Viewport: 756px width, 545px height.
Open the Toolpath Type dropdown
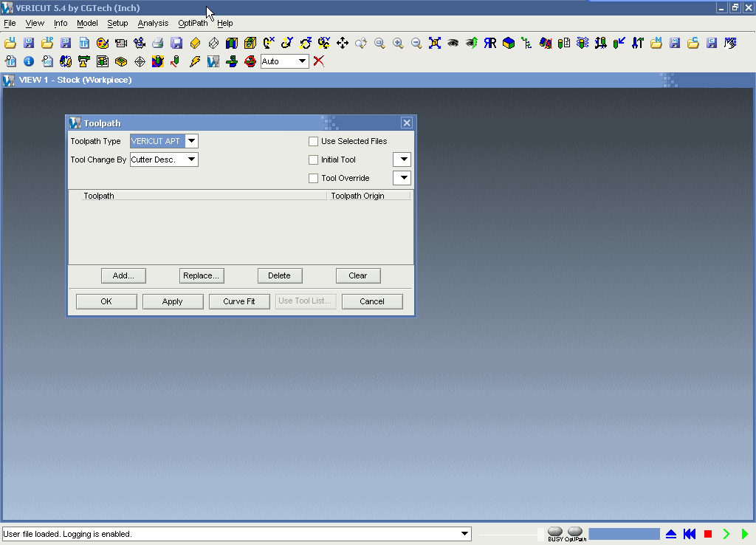pos(191,141)
